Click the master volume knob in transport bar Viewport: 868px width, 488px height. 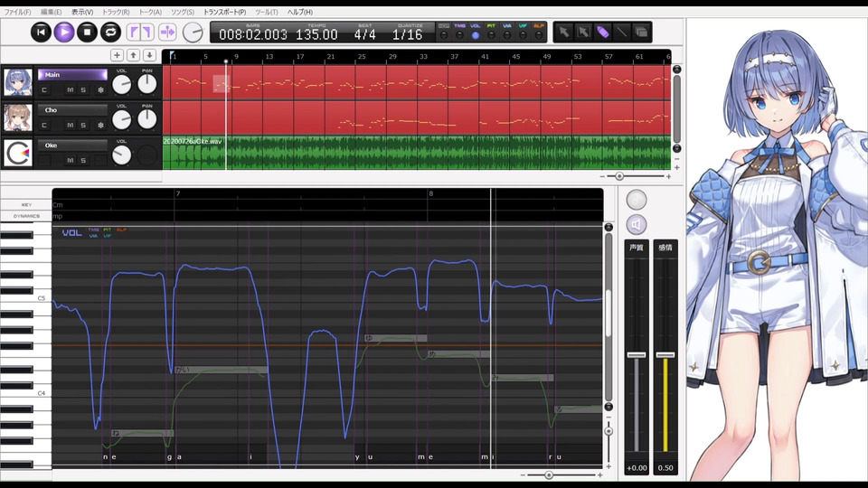pos(193,33)
